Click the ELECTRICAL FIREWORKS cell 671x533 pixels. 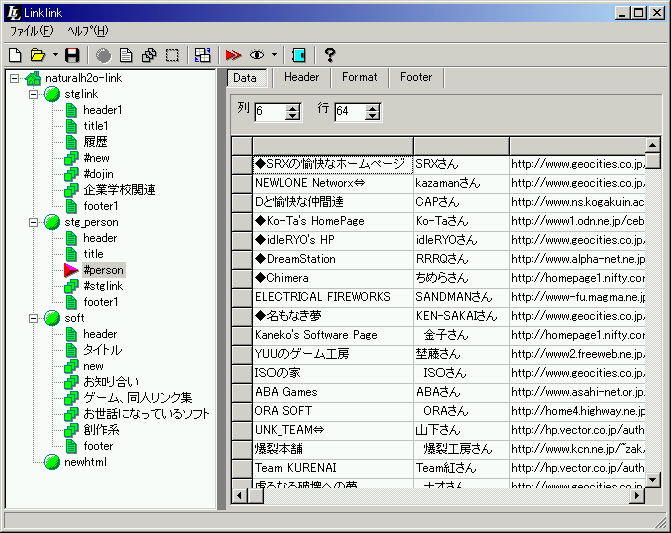(x=333, y=297)
